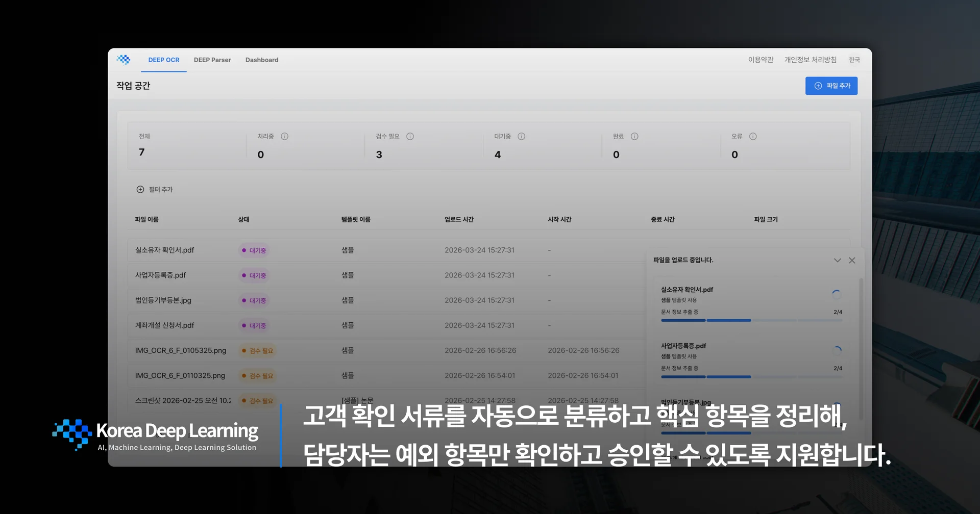Screen dimensions: 980x514
Task: Click the DEEP OCR logo icon
Action: 124,60
